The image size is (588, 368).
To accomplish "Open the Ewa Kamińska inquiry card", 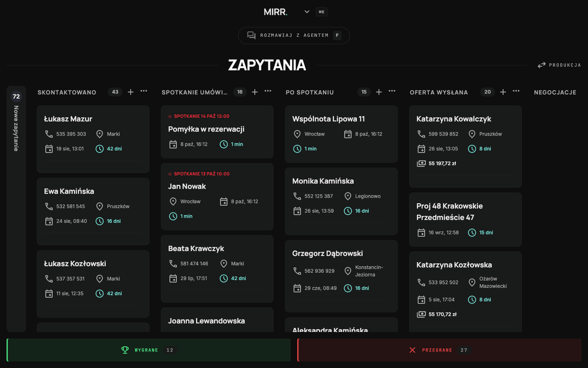I will [x=93, y=211].
